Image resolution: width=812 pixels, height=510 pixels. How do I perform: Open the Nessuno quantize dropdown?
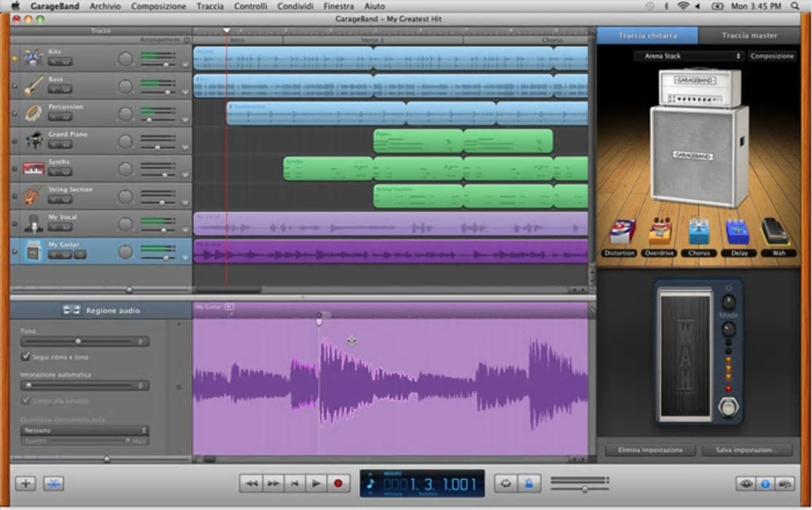84,430
